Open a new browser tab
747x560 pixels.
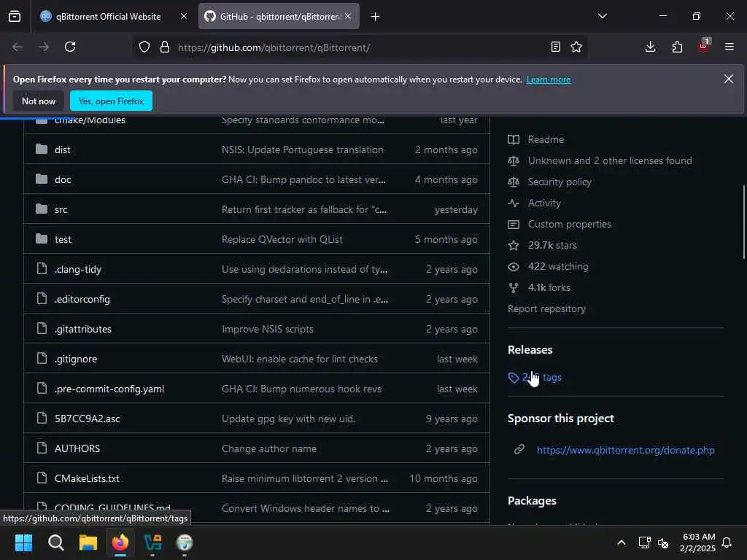click(376, 17)
